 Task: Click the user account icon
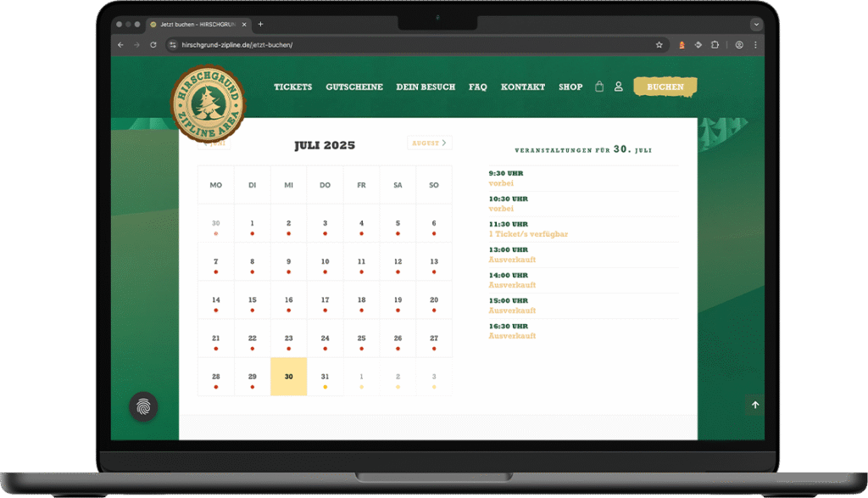coord(619,87)
